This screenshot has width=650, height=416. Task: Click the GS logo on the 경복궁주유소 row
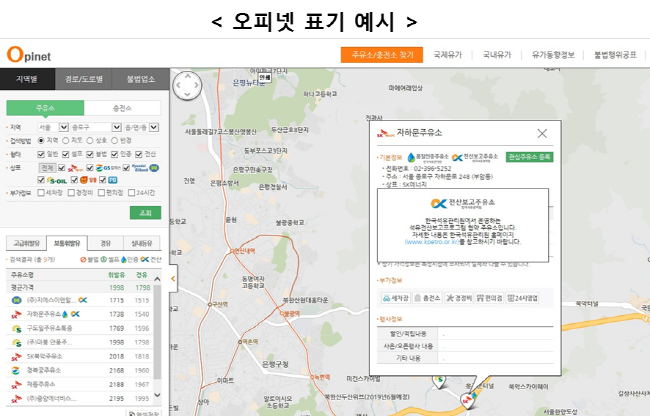tap(16, 370)
